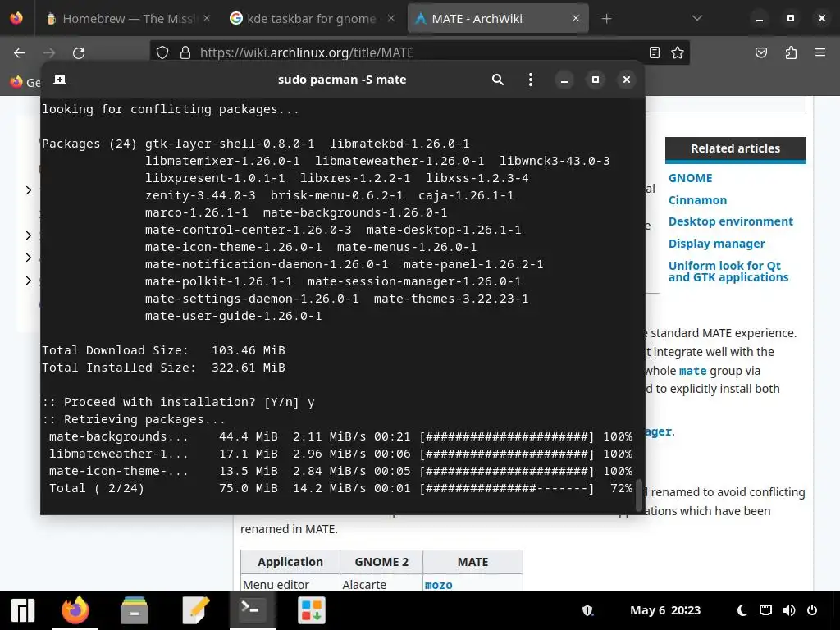Open the Manjaro application menu icon
Image resolution: width=840 pixels, height=630 pixels.
coord(23,610)
